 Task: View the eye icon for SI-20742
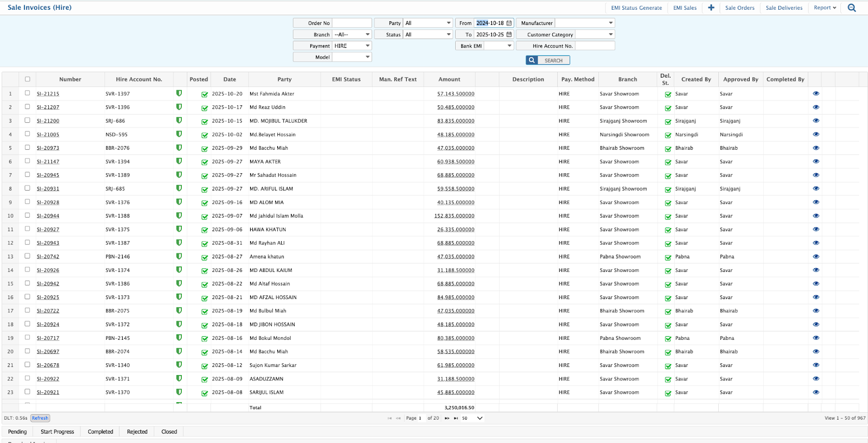816,256
